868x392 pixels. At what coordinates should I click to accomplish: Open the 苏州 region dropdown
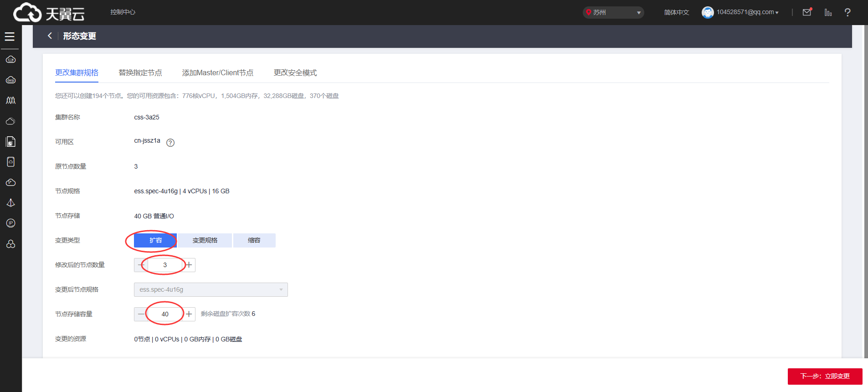click(x=613, y=12)
